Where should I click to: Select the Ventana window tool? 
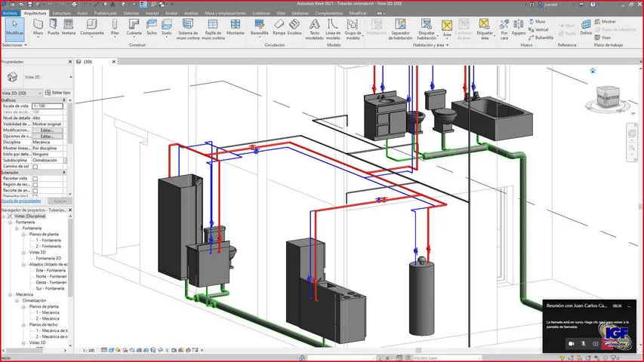tap(69, 27)
